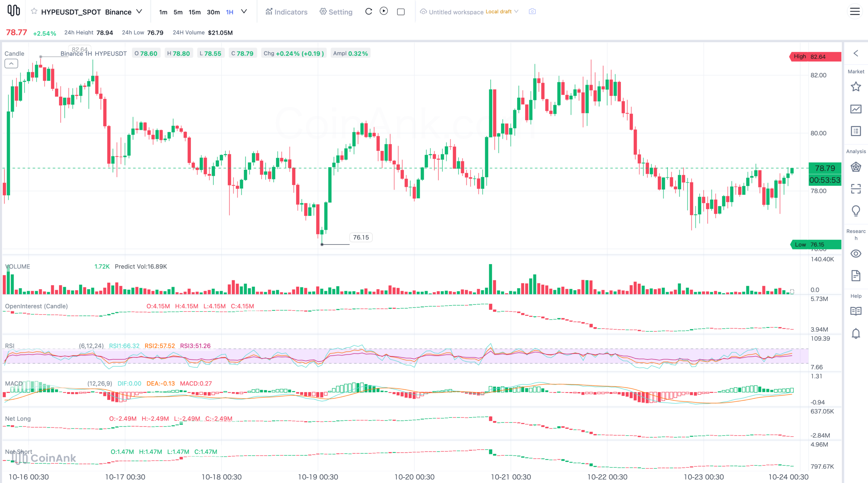
Task: Click the Net Short indicator label
Action: pos(18,452)
